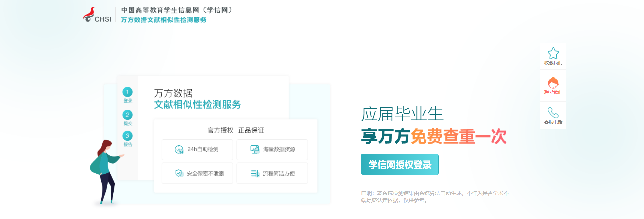Image resolution: width=644 pixels, height=219 pixels.
Task: Click the monitor data resources icon
Action: [255, 149]
